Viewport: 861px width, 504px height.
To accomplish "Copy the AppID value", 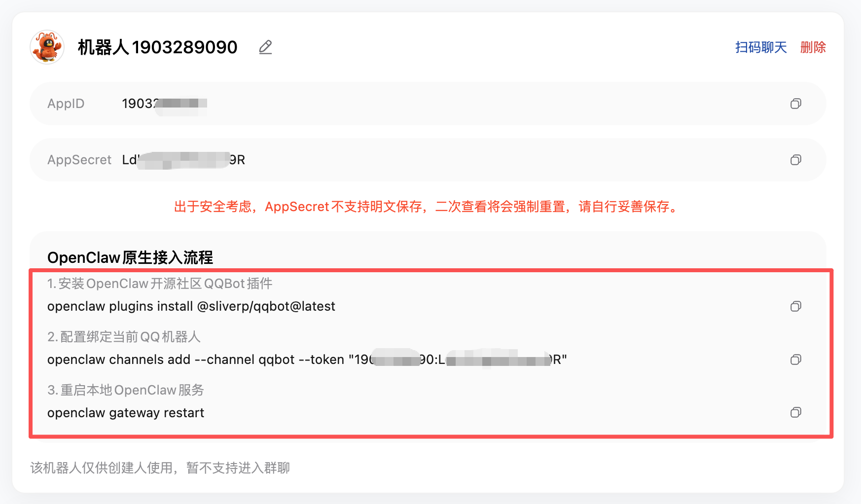I will click(x=795, y=104).
